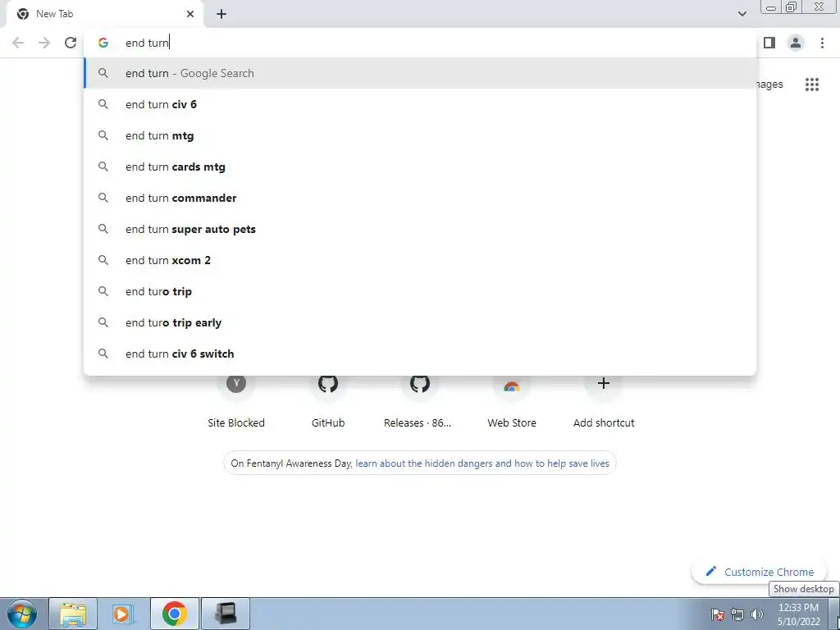Image resolution: width=840 pixels, height=630 pixels.
Task: Pick the 'end turn cards mtg' suggestion
Action: [x=420, y=167]
